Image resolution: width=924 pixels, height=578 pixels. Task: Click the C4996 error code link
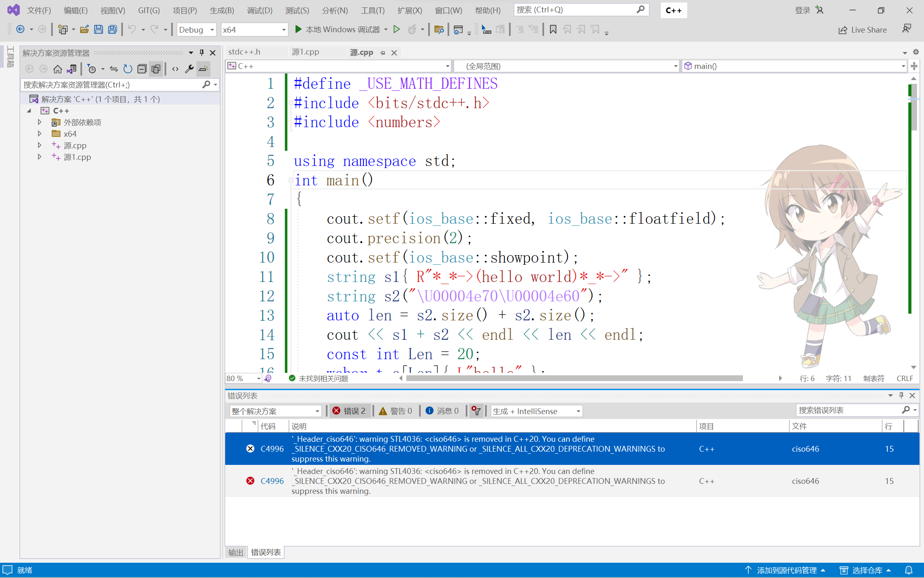[272, 481]
